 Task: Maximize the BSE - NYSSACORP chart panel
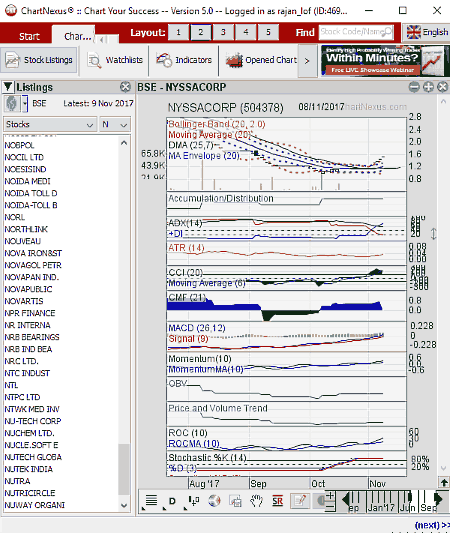point(428,87)
